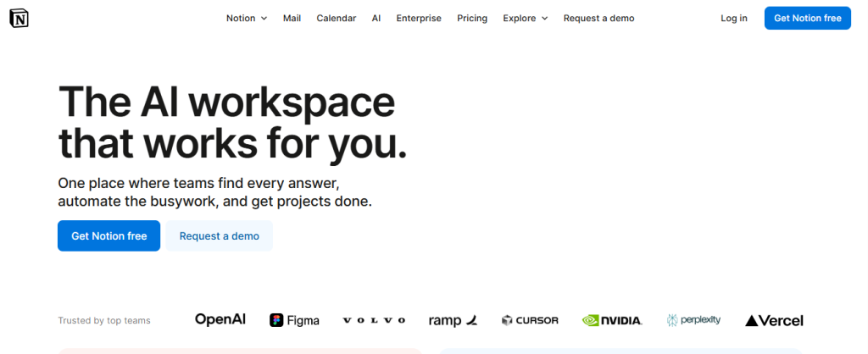Click the 'The AI workspace' headline

pos(226,101)
